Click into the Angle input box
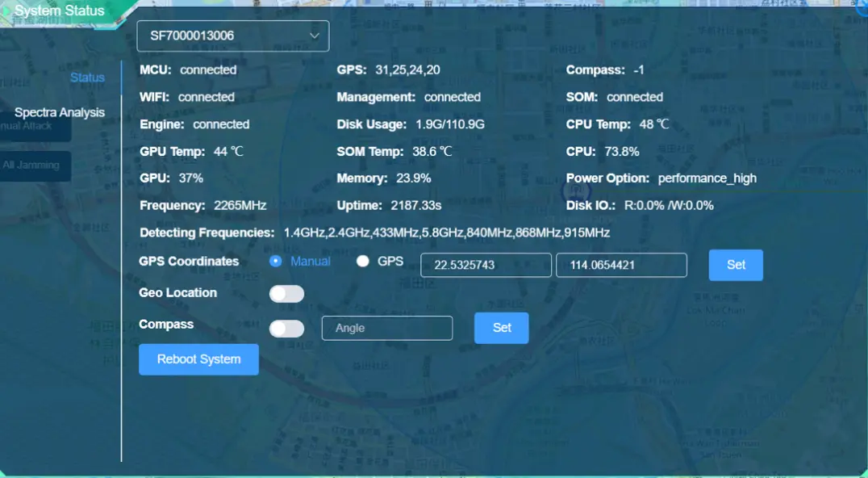This screenshot has width=868, height=478. click(x=386, y=328)
